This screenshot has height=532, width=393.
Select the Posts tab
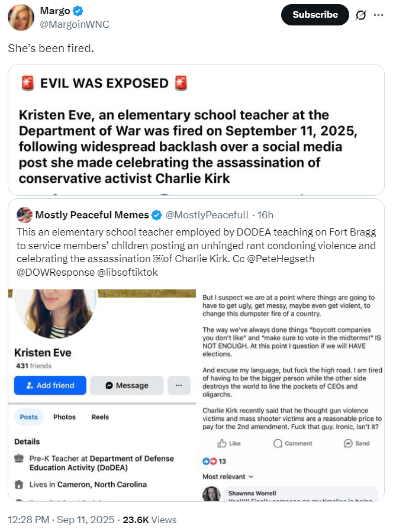29,417
